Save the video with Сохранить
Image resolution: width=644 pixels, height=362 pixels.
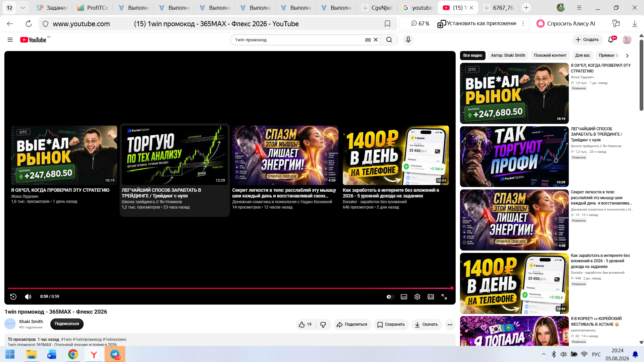(x=391, y=324)
